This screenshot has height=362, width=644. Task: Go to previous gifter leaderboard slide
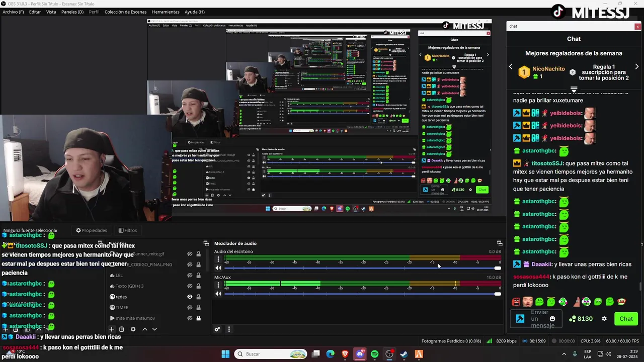click(511, 66)
